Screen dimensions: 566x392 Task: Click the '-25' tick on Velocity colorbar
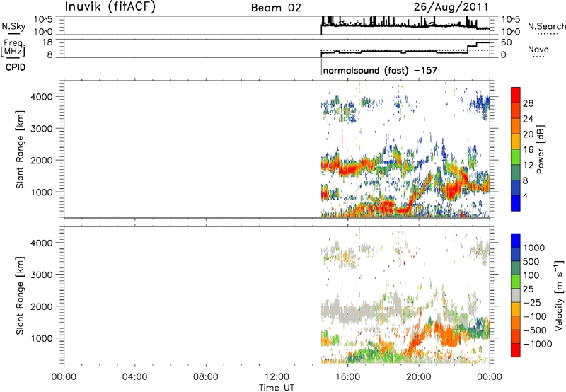point(533,303)
